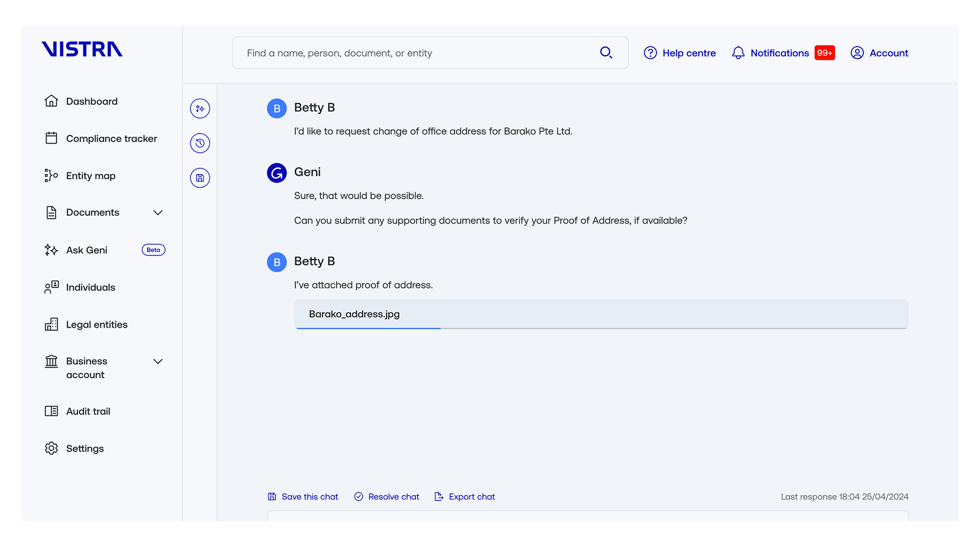Click Save this chat
The width and height of the screenshot is (980, 547).
point(303,496)
